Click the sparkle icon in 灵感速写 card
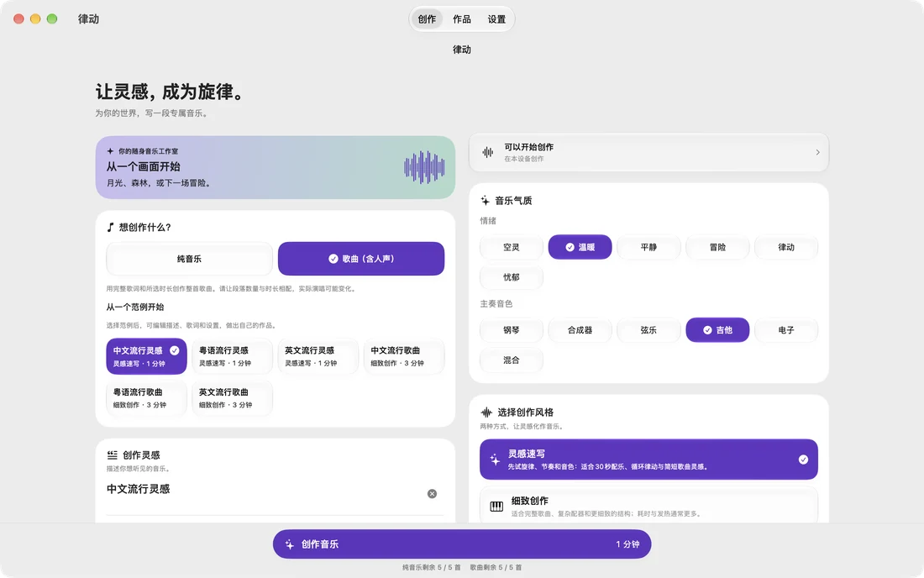 pos(495,460)
